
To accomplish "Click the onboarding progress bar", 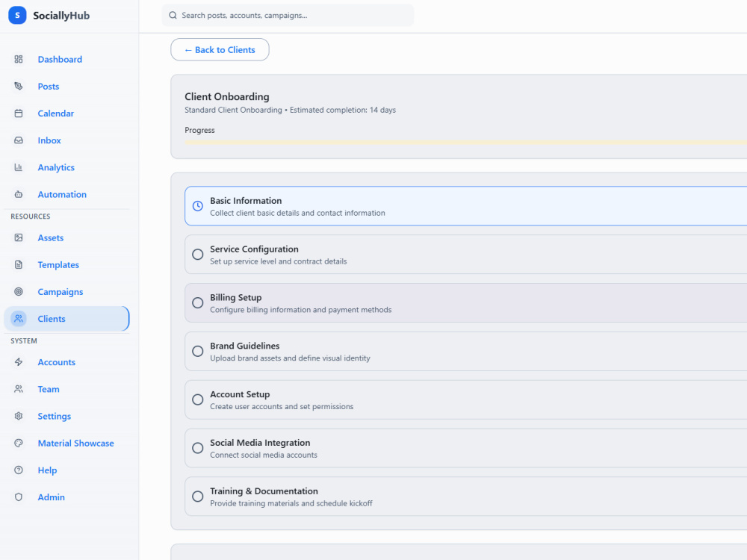I will click(466, 142).
